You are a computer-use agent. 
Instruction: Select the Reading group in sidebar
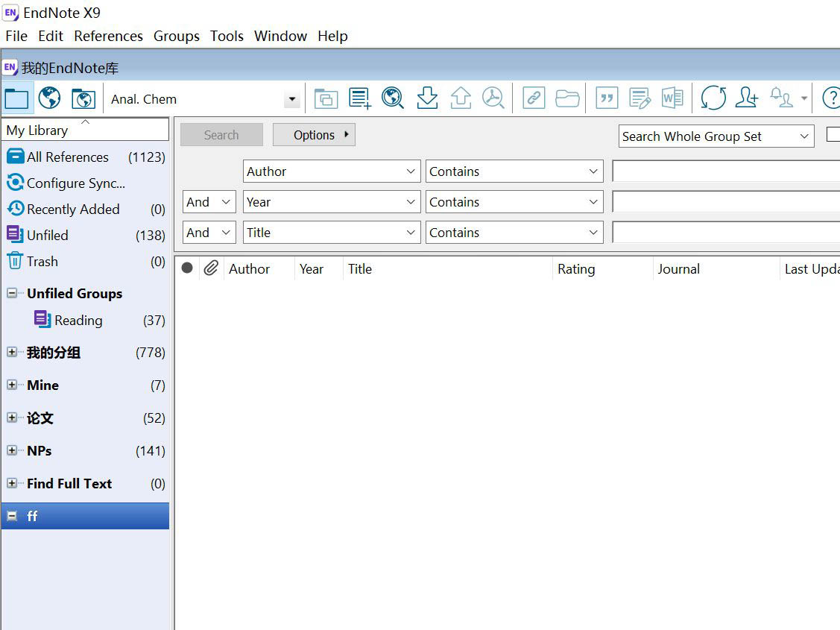point(78,321)
